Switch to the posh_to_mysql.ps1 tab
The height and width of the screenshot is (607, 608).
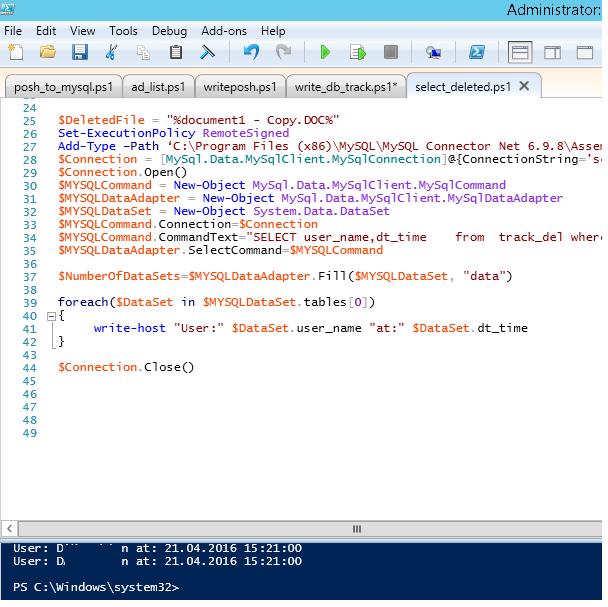coord(61,87)
